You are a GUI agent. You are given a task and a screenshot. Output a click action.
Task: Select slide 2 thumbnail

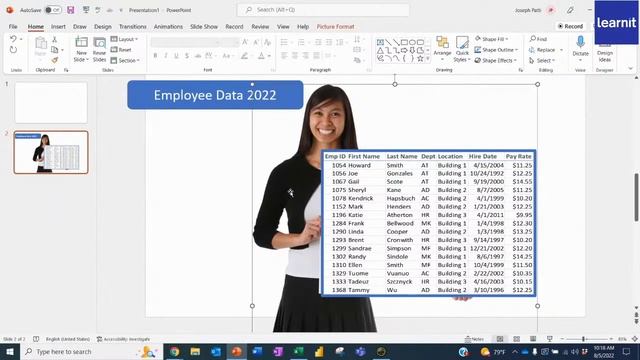point(51,152)
